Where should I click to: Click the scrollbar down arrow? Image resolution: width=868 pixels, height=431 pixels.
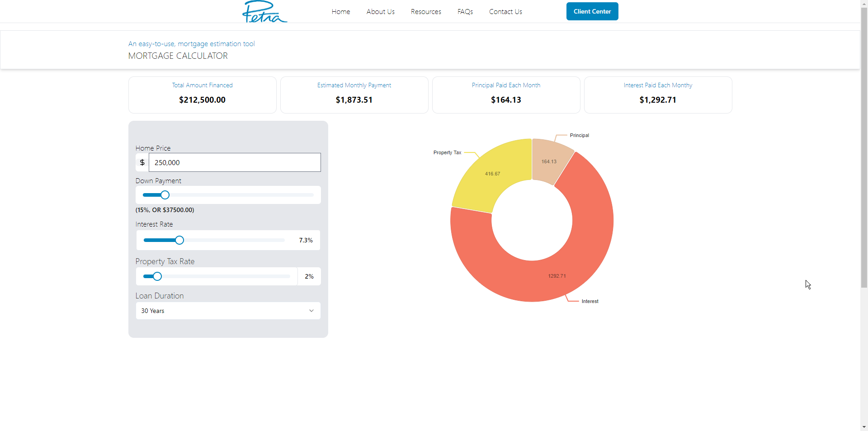[864, 427]
